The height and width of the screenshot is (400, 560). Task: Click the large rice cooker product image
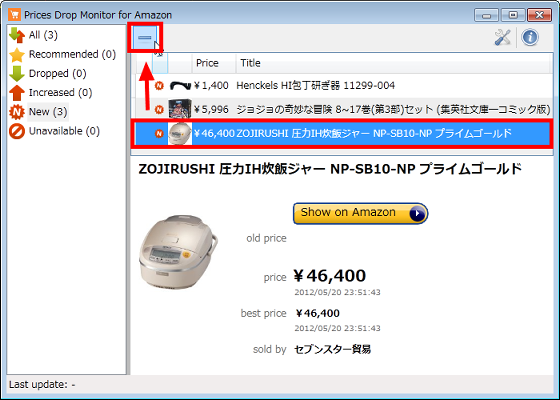point(178,252)
